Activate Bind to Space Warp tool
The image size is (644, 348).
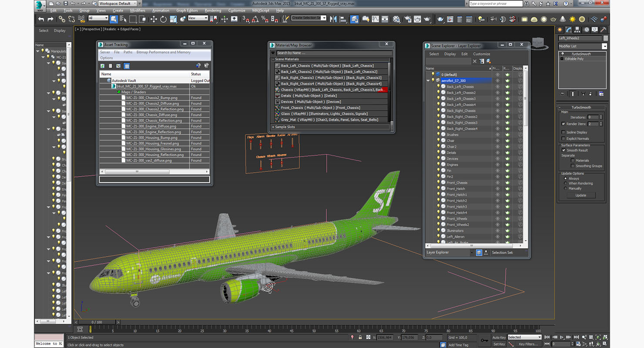click(x=81, y=19)
